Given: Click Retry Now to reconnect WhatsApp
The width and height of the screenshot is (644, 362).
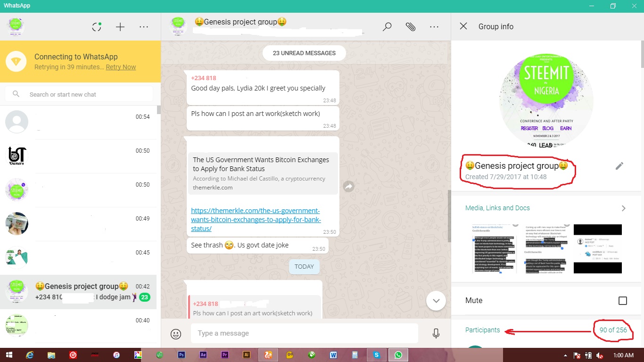Looking at the screenshot, I should click(x=121, y=67).
